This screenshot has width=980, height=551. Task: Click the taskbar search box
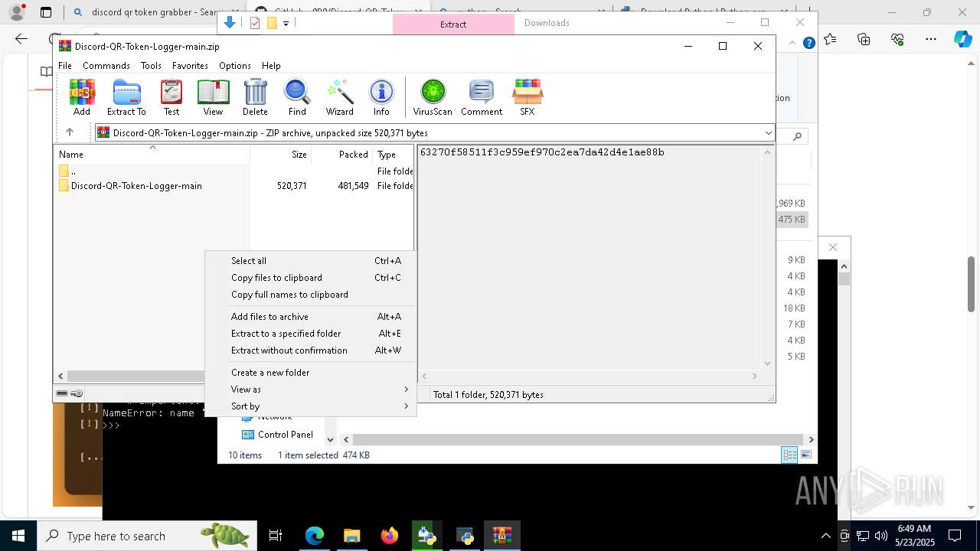(x=147, y=536)
